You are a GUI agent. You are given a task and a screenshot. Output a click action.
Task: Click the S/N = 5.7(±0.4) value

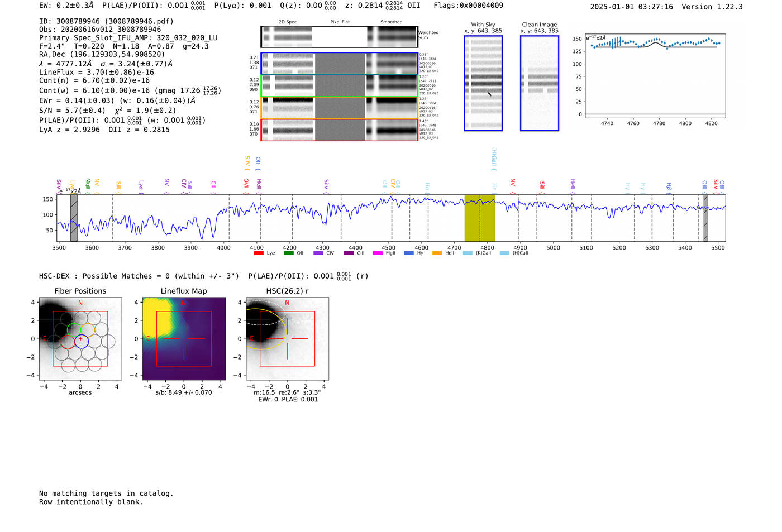73,111
